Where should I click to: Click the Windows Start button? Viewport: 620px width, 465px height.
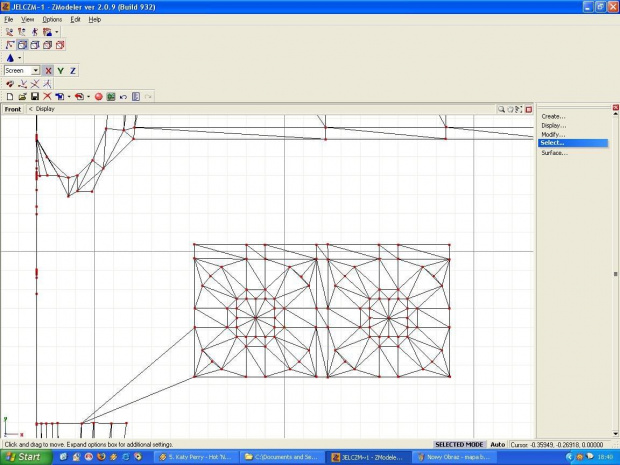click(x=22, y=457)
